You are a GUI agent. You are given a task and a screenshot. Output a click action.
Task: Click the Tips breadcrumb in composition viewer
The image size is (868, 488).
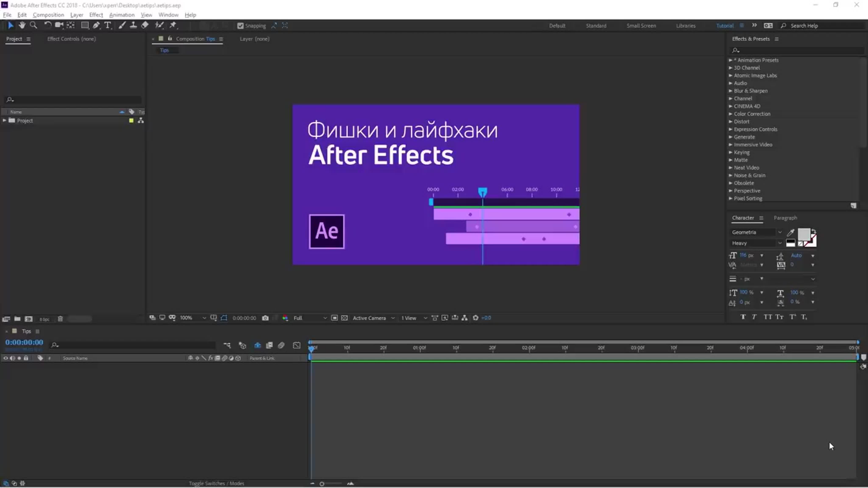tap(164, 50)
